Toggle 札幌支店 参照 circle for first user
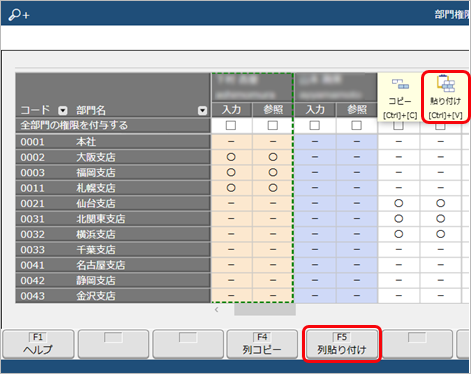The width and height of the screenshot is (471, 374). 273,188
